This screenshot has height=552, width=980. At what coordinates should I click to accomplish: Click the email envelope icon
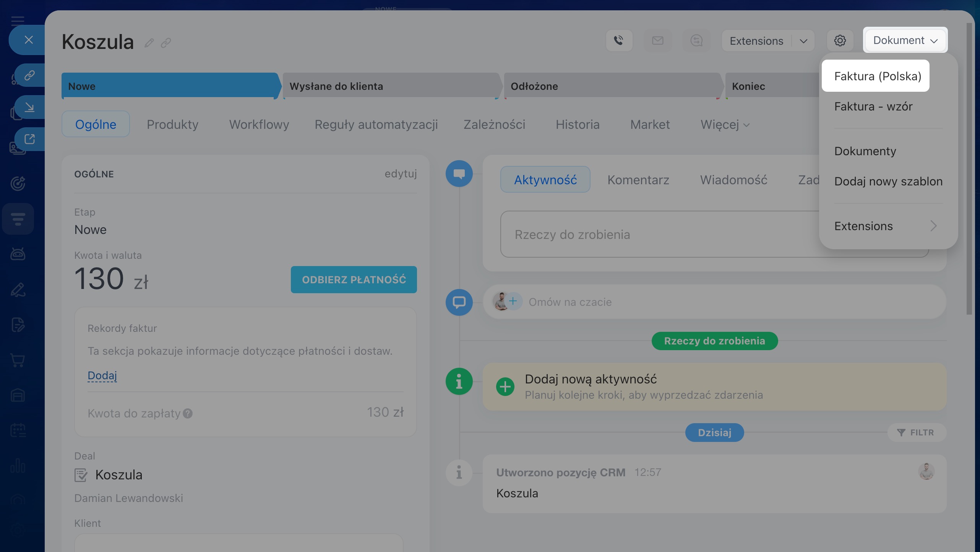[x=657, y=41]
